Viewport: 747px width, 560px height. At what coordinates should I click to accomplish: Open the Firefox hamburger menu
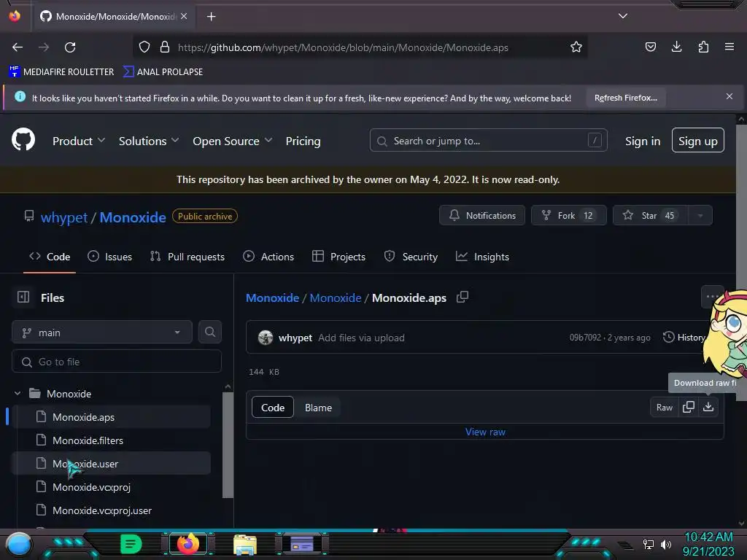point(729,47)
